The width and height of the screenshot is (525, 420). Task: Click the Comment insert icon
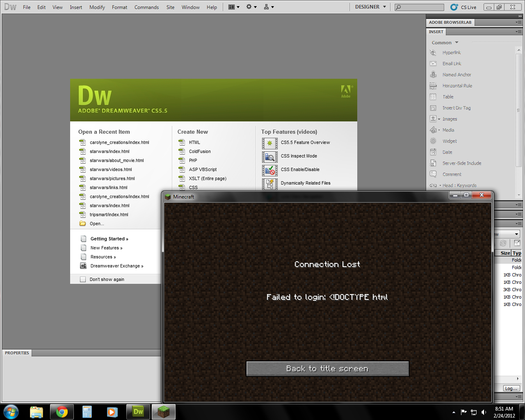pyautogui.click(x=433, y=174)
